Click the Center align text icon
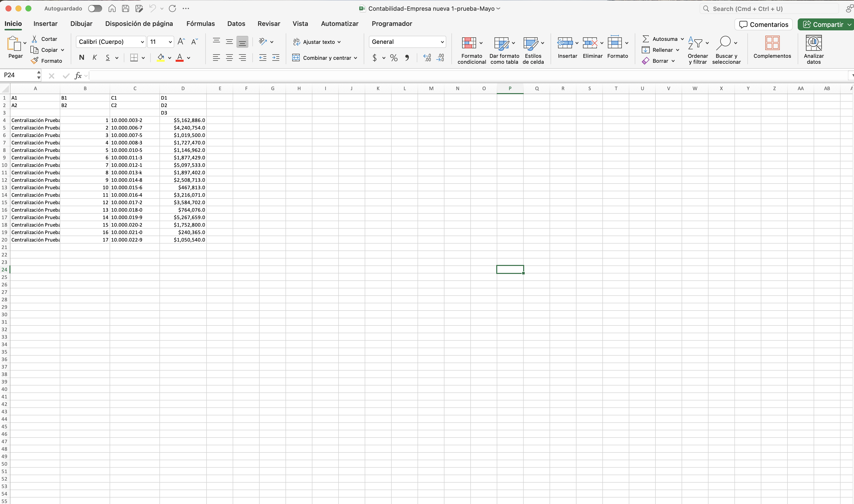854x504 pixels. click(229, 58)
